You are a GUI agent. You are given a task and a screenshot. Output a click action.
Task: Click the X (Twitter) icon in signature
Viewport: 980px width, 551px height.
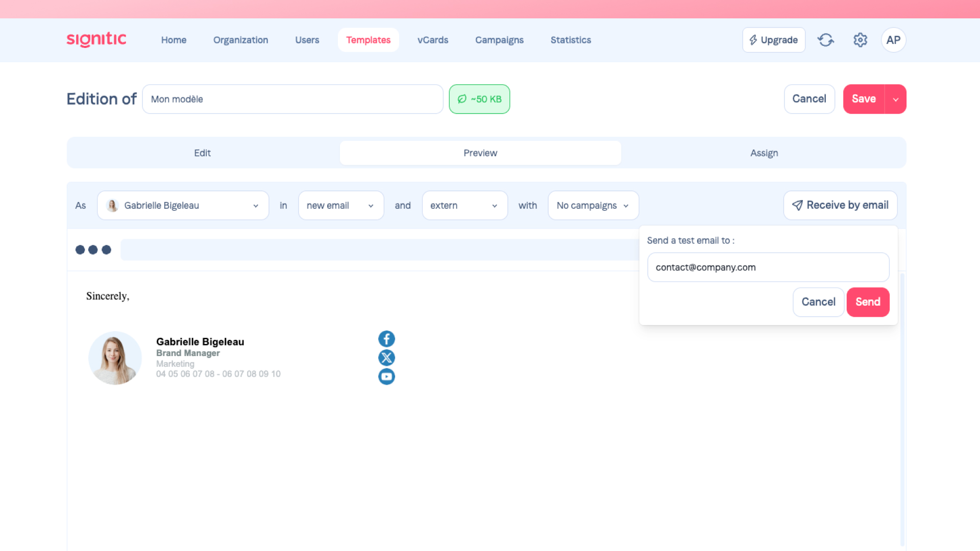click(386, 358)
